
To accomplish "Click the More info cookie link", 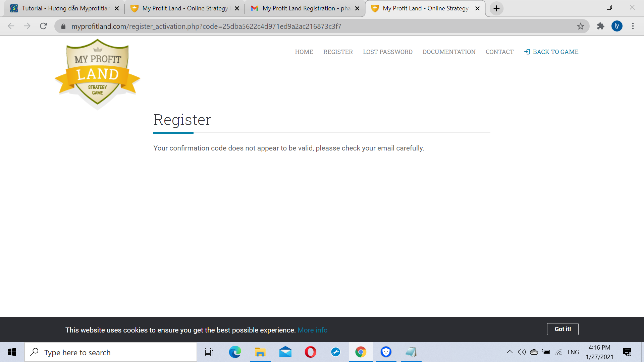I will coord(312,330).
